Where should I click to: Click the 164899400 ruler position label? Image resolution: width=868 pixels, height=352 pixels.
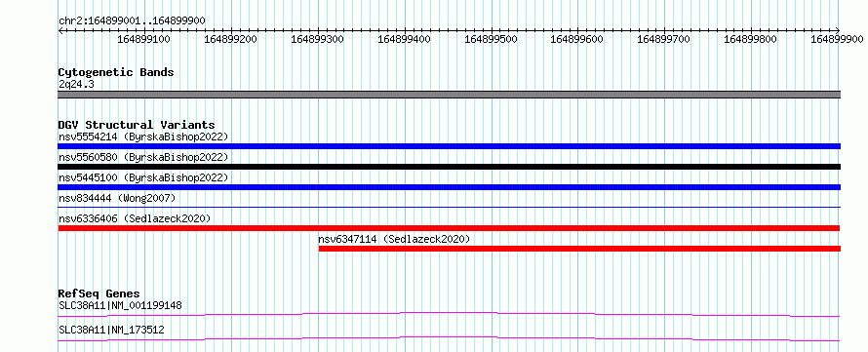[x=404, y=39]
